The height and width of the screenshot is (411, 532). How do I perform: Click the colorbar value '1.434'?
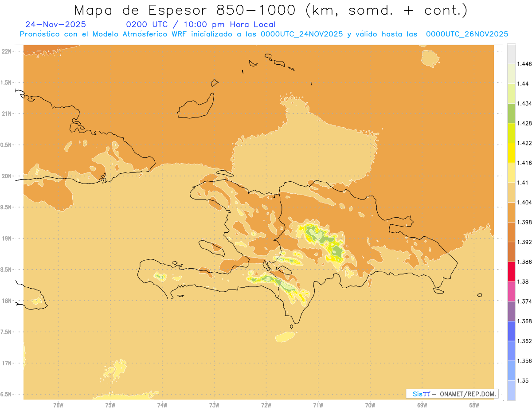tap(525, 103)
